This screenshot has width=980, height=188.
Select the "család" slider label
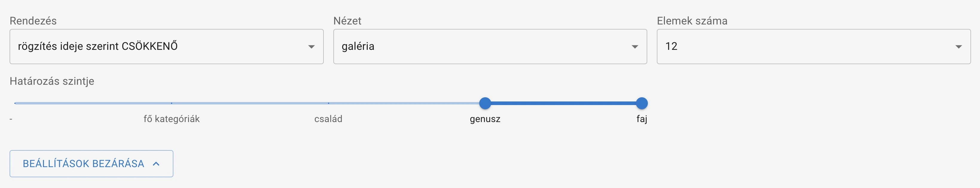point(328,119)
